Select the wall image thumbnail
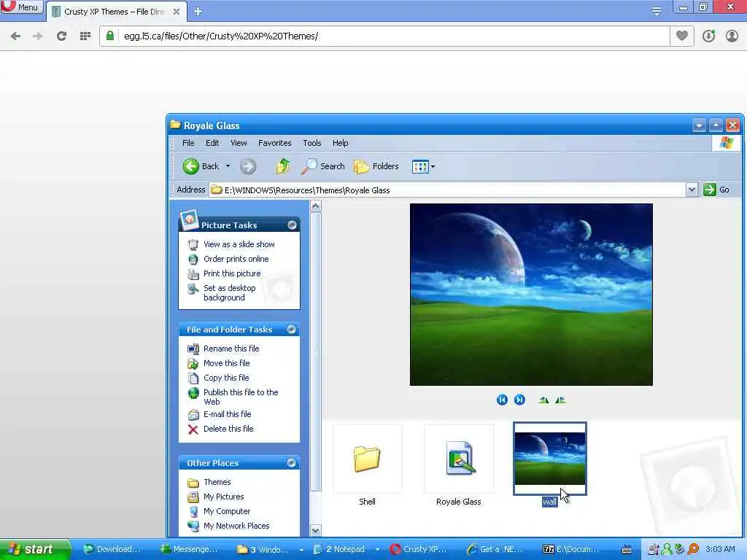Screen dimensions: 747x560 pyautogui.click(x=550, y=459)
